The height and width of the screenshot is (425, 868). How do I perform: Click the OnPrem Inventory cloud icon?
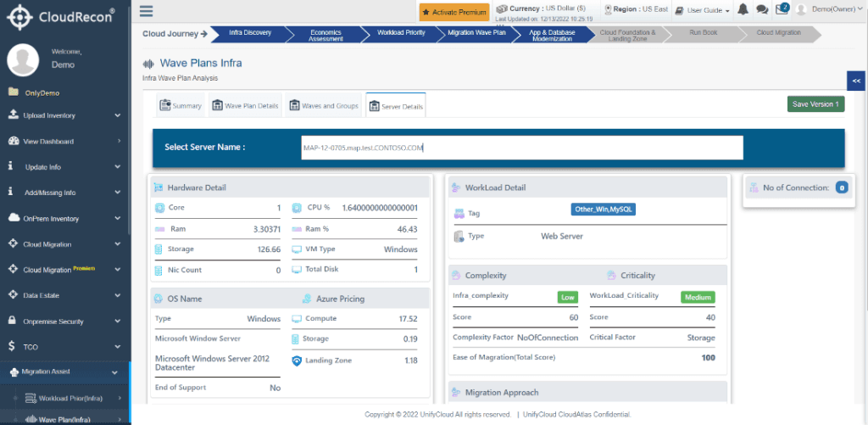[x=14, y=218]
